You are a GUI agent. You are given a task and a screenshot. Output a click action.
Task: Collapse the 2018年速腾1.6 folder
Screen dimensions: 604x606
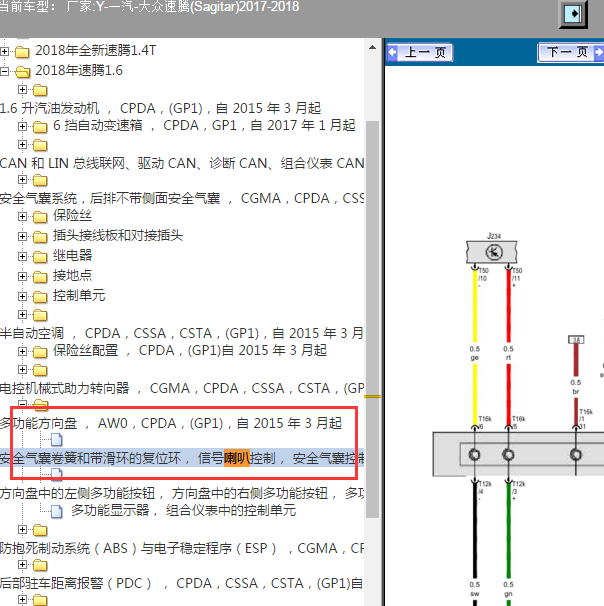click(x=4, y=71)
